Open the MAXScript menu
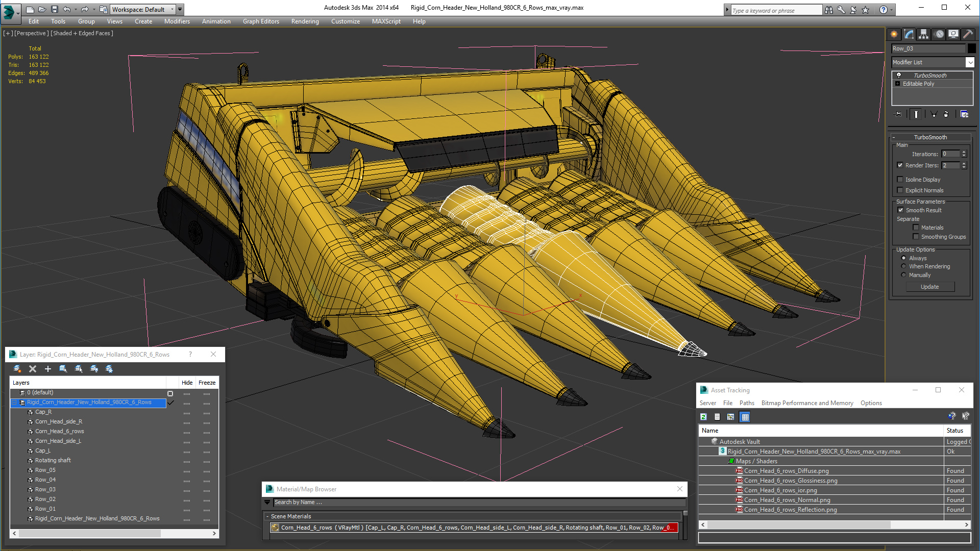The height and width of the screenshot is (551, 980). [x=386, y=21]
